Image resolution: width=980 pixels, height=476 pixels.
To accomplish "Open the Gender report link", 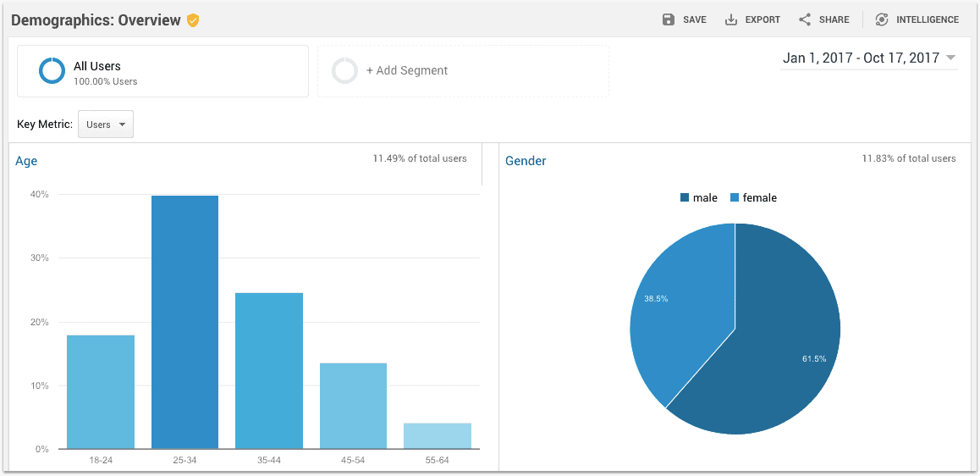I will (526, 161).
